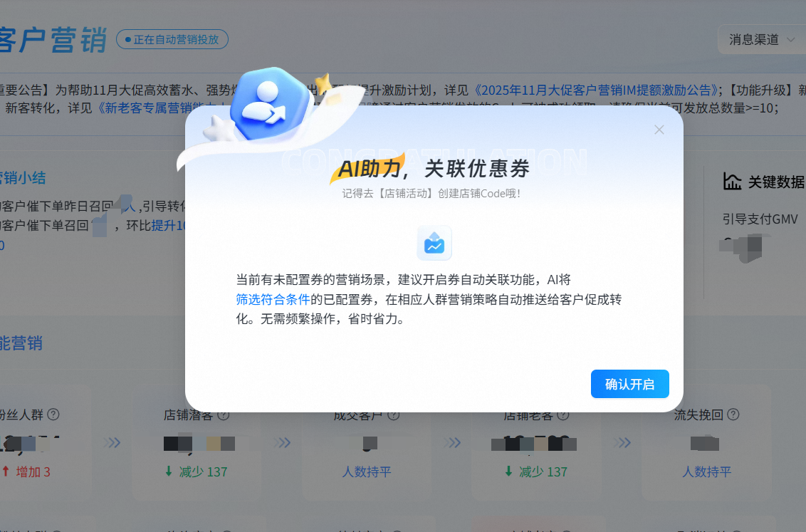The height and width of the screenshot is (532, 806).
Task: Click the coupon chart icon in dialog
Action: (434, 244)
